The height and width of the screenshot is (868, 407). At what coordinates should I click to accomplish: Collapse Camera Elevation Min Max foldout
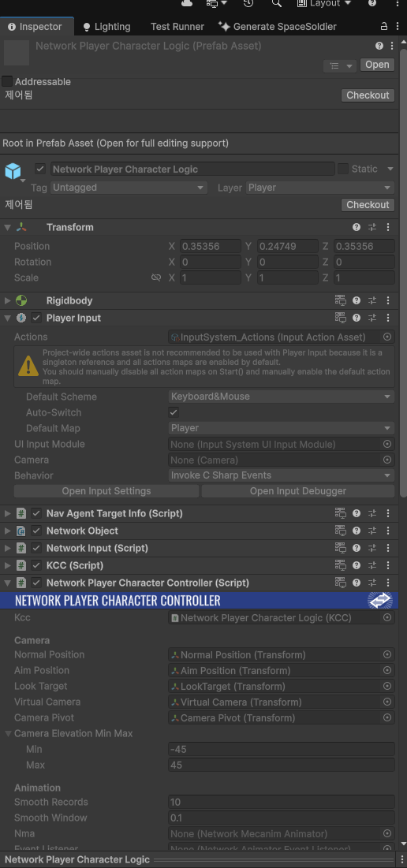pos(9,733)
